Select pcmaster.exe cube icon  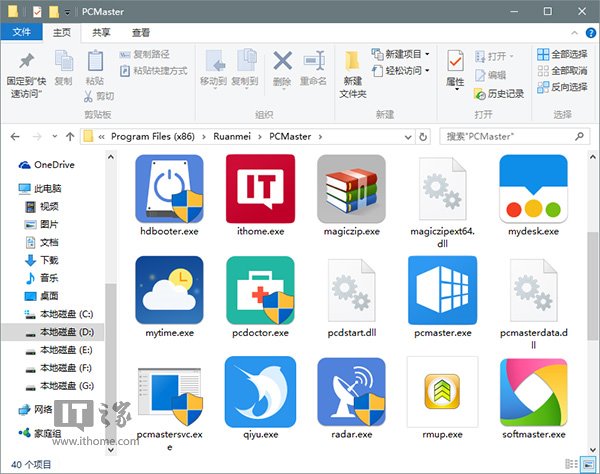(442, 290)
